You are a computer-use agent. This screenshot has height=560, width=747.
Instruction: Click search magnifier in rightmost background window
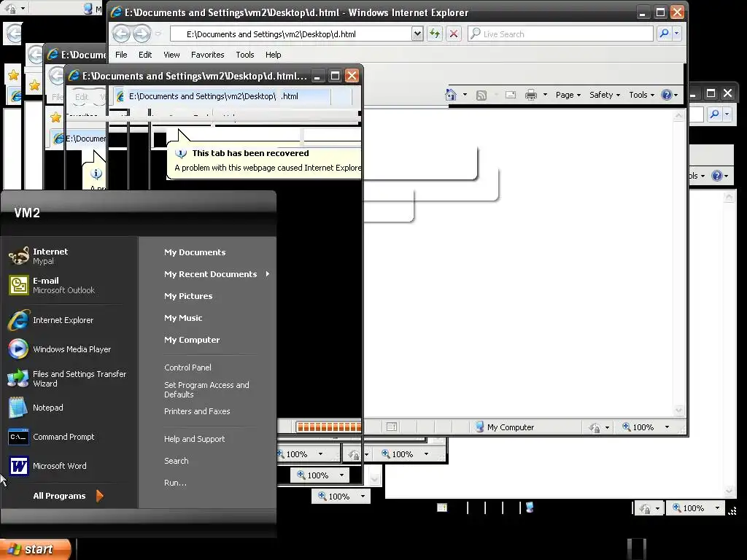point(714,114)
